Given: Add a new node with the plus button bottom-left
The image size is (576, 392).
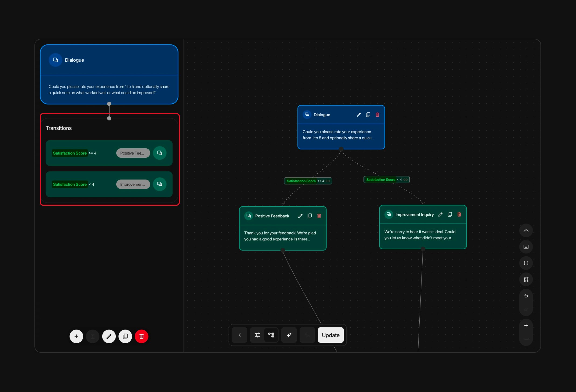Looking at the screenshot, I should pos(76,336).
